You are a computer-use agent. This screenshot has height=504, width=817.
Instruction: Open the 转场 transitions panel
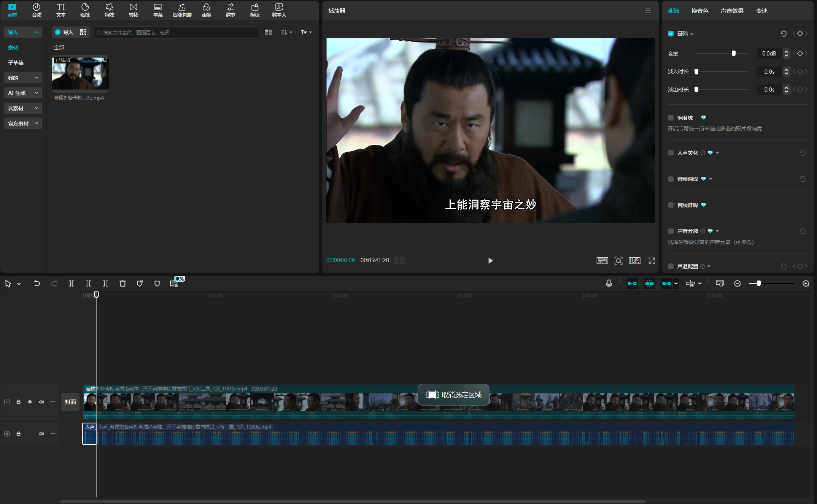point(134,10)
